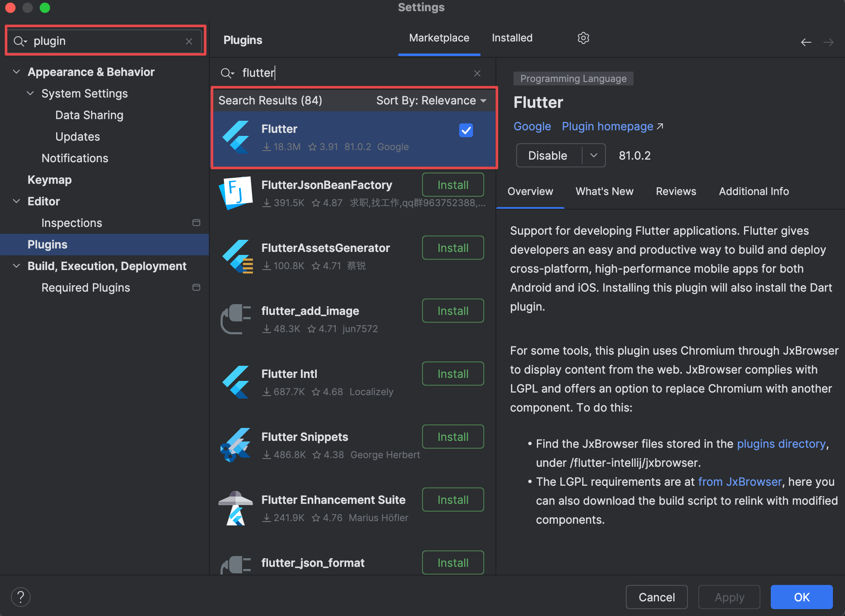Clear the flutter marketplace search with X
Viewport: 845px width, 616px height.
coord(477,73)
